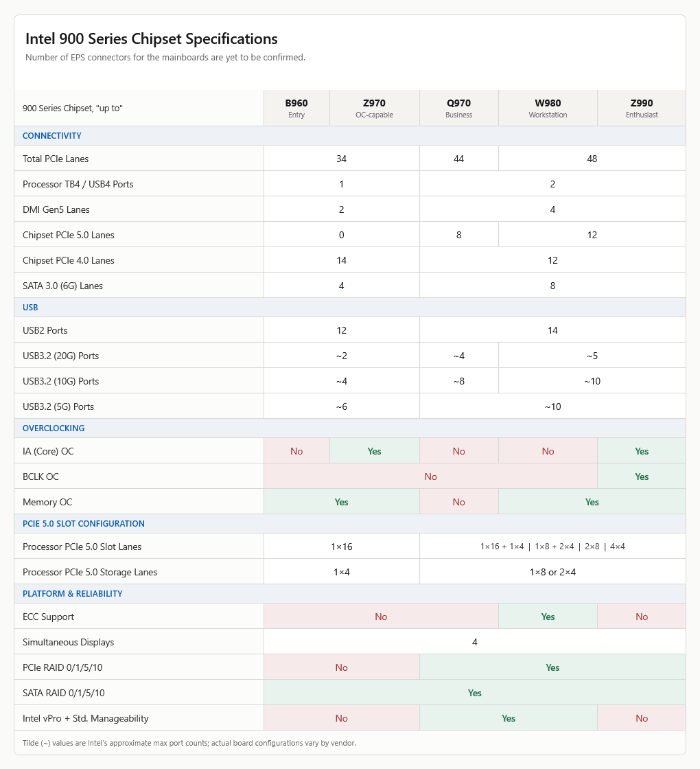700x769 pixels.
Task: Click the Z990 Enthusiast column header
Action: (642, 108)
